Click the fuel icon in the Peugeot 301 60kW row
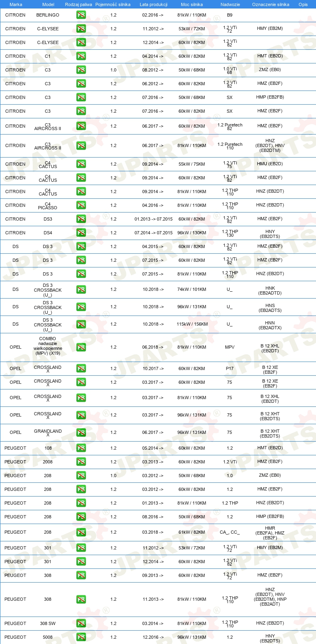Screen dimensions: 316x644 click(x=81, y=562)
